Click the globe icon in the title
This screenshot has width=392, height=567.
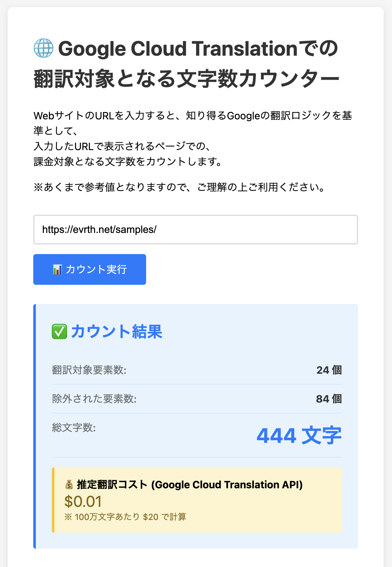click(43, 48)
